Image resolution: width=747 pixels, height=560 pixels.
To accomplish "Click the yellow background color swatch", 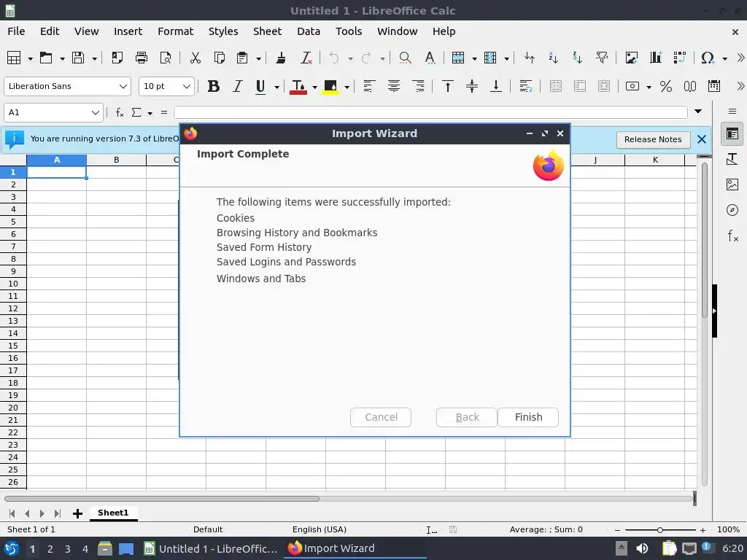I will click(330, 87).
